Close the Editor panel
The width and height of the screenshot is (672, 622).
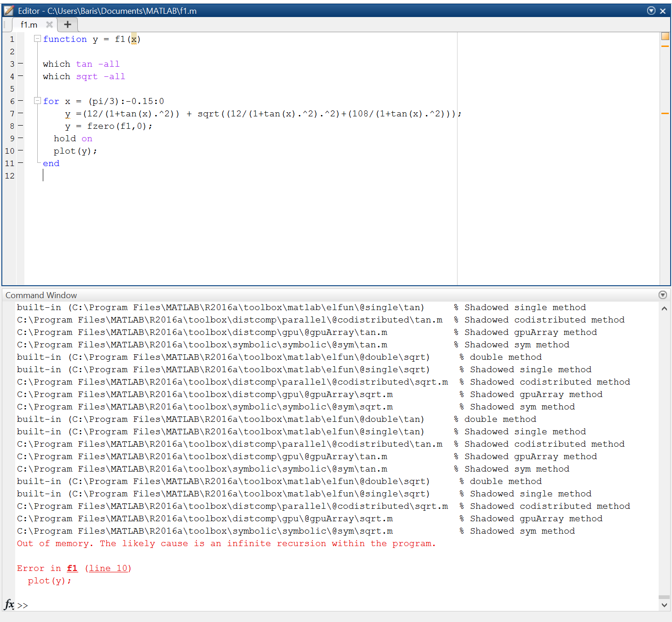663,11
